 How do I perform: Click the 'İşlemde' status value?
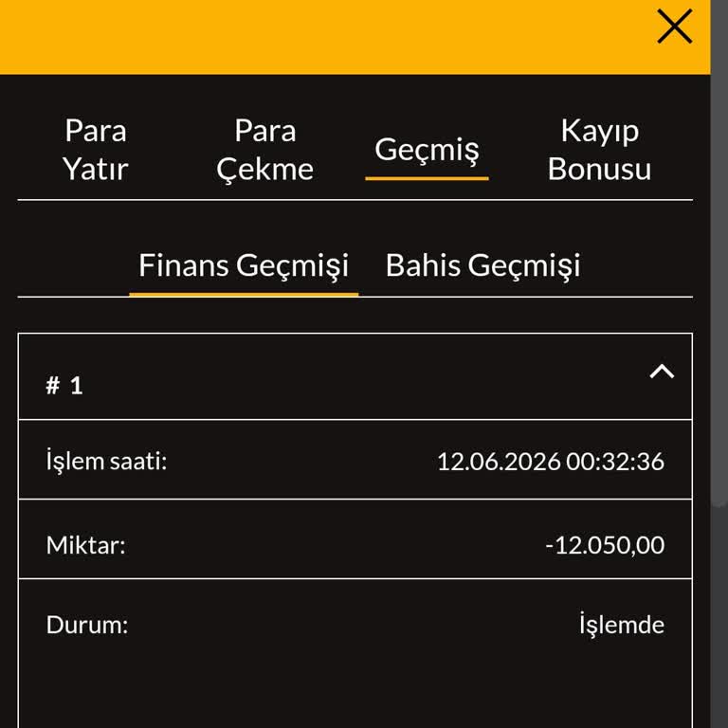622,625
